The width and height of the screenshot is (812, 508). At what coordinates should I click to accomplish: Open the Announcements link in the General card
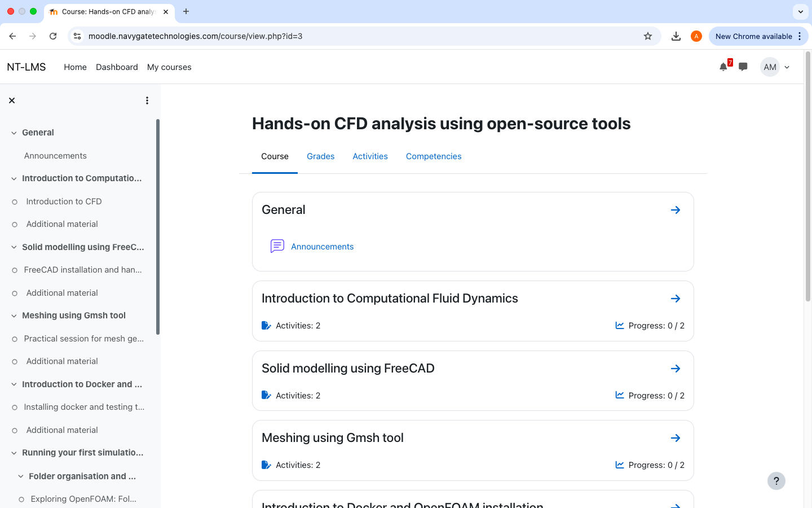[322, 246]
